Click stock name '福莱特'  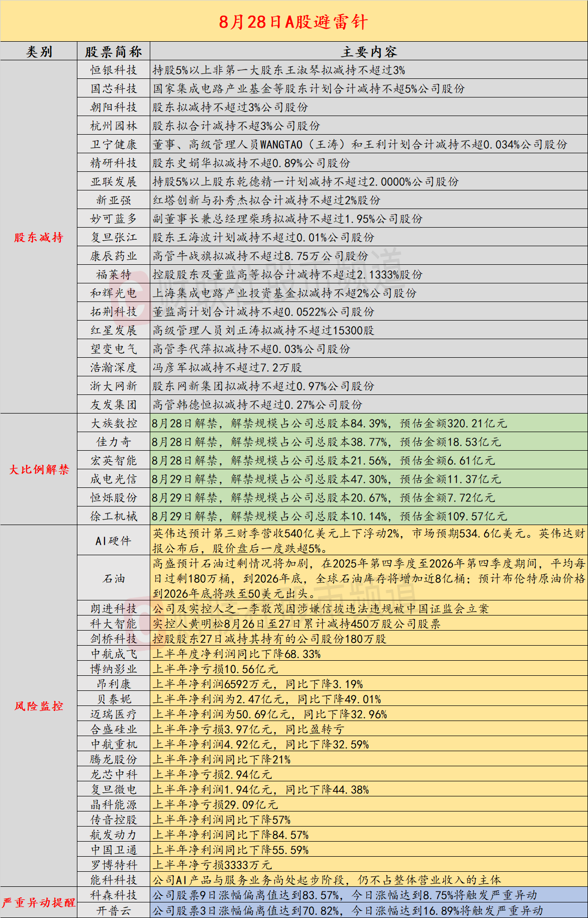[x=114, y=274]
